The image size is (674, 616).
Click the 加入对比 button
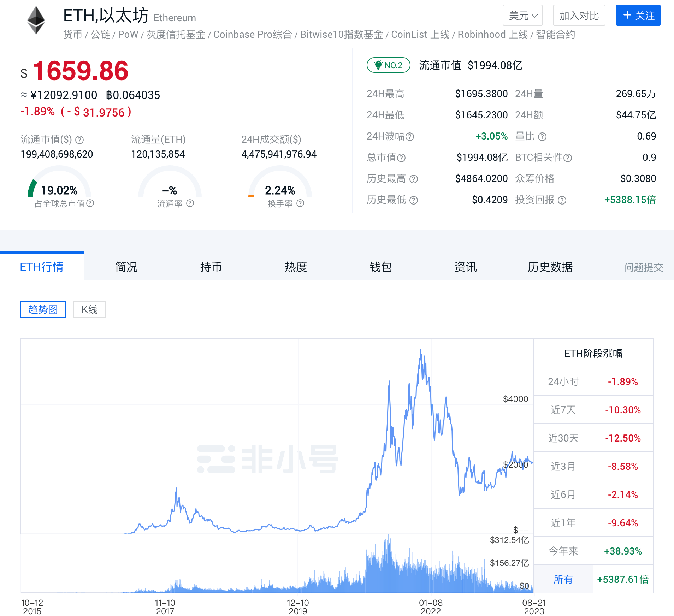click(579, 15)
